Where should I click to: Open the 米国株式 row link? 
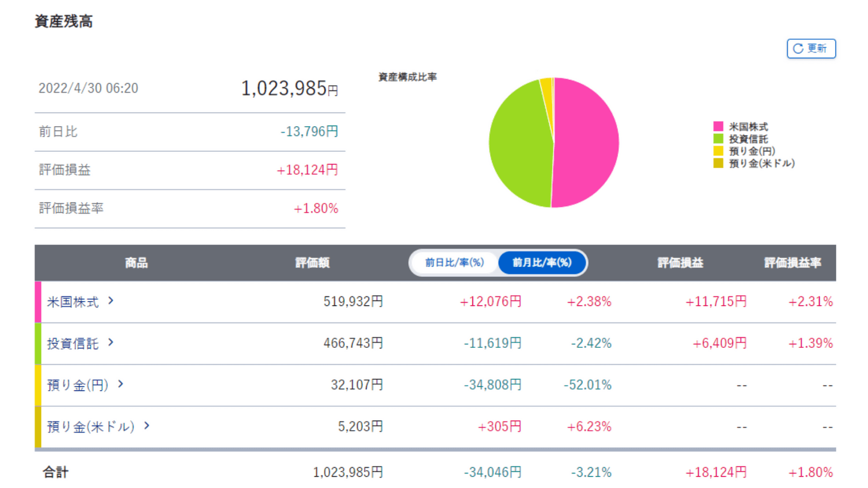[72, 302]
